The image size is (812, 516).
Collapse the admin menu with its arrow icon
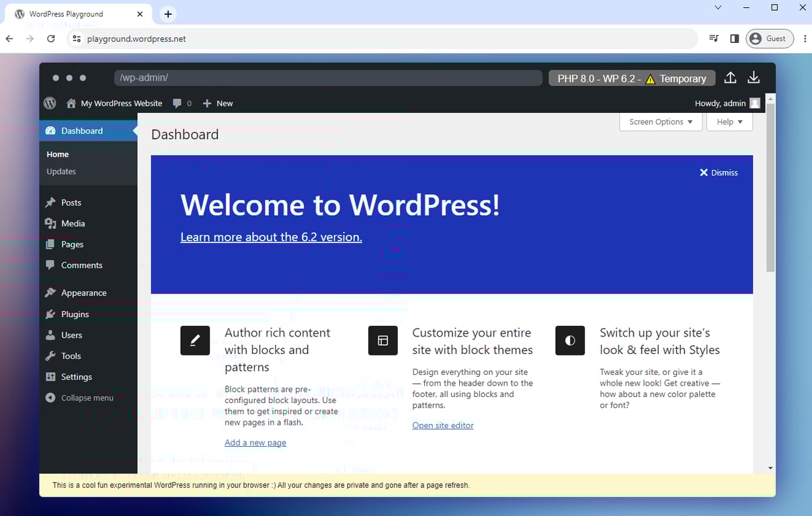click(x=52, y=397)
